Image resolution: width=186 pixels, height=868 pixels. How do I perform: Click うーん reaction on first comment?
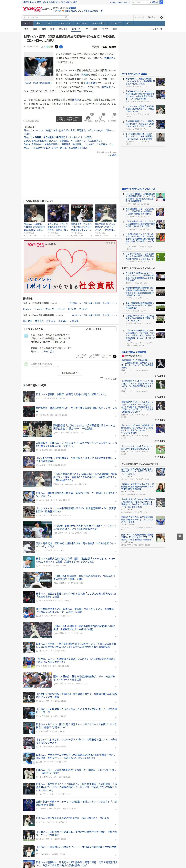pos(107,356)
